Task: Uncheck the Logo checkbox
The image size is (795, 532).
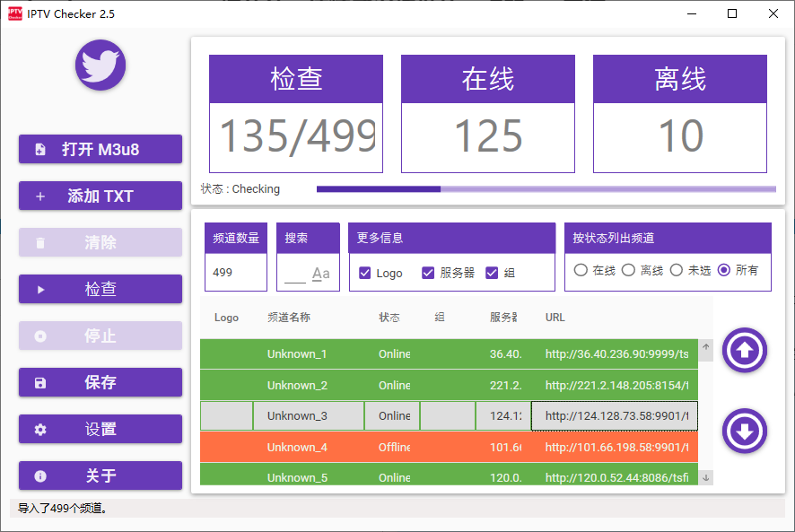Action: (x=364, y=273)
